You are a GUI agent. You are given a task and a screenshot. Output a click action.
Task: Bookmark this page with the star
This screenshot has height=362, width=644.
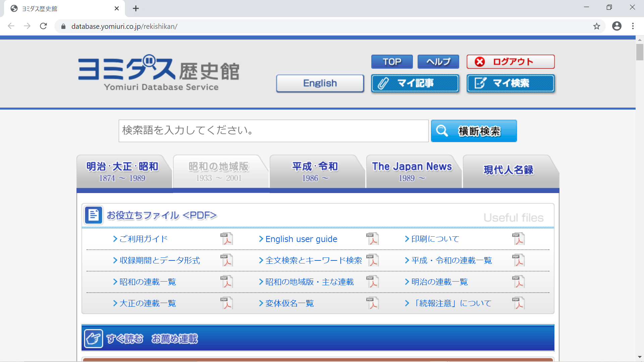pos(596,26)
